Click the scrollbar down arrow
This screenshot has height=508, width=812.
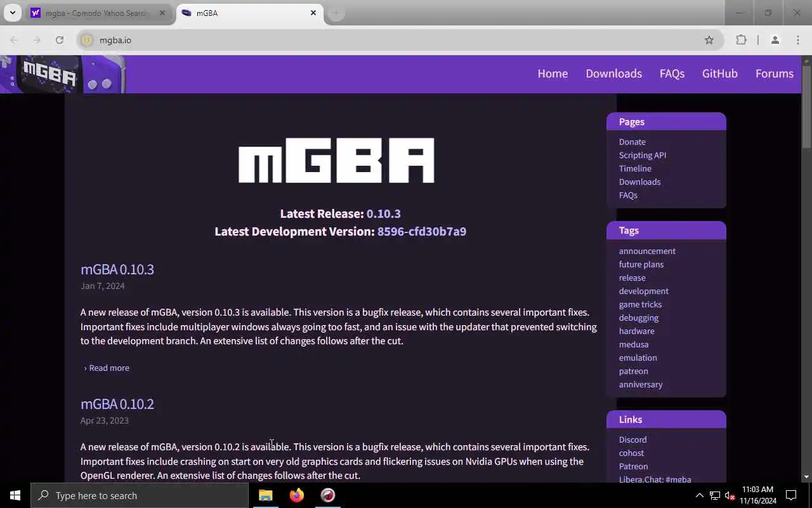click(x=806, y=477)
